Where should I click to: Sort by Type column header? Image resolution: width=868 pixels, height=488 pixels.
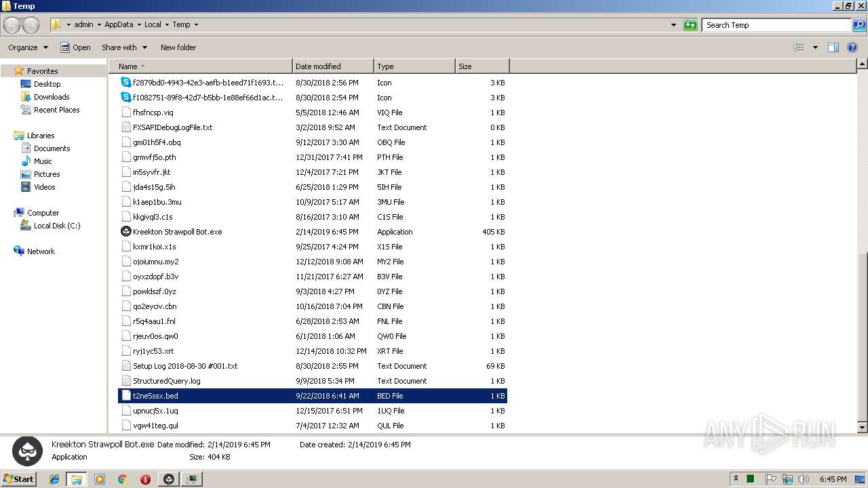(x=414, y=66)
